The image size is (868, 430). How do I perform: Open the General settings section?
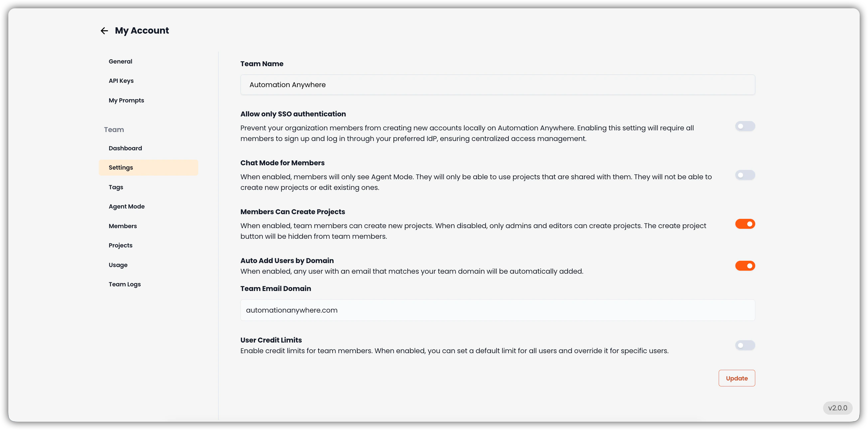[120, 61]
